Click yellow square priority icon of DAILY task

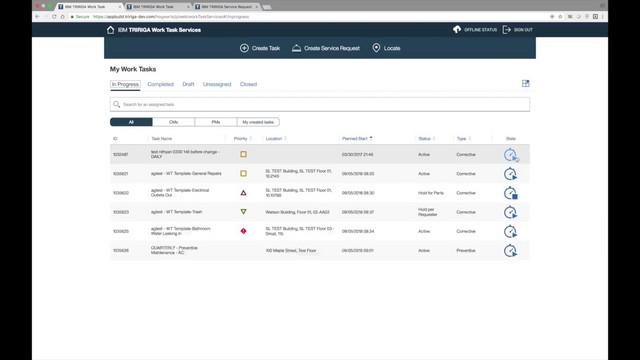click(243, 154)
